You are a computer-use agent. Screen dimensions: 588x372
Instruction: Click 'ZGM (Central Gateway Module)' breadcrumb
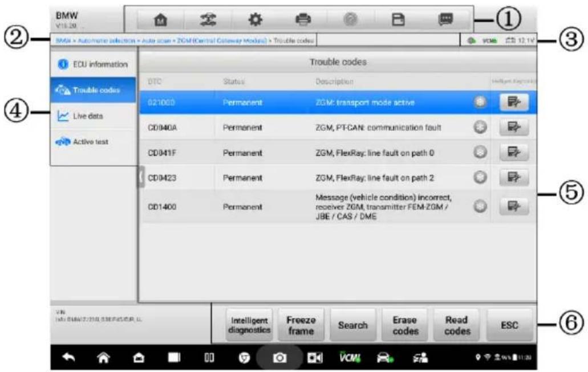(222, 40)
